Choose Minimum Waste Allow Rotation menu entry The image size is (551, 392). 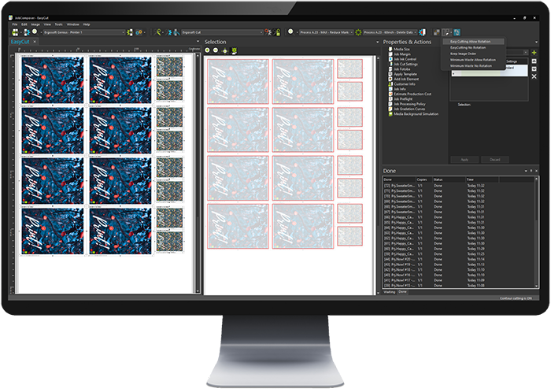[x=472, y=59]
